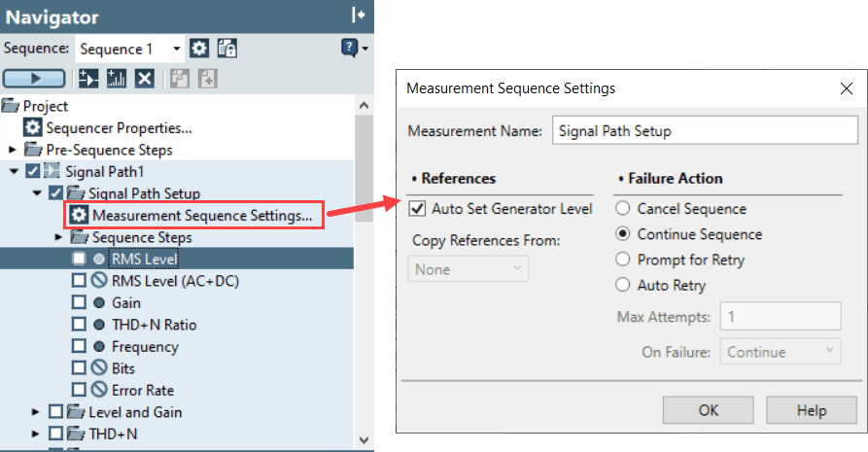Click the add measurement icon with bars
This screenshot has width=868, height=452.
click(x=117, y=79)
